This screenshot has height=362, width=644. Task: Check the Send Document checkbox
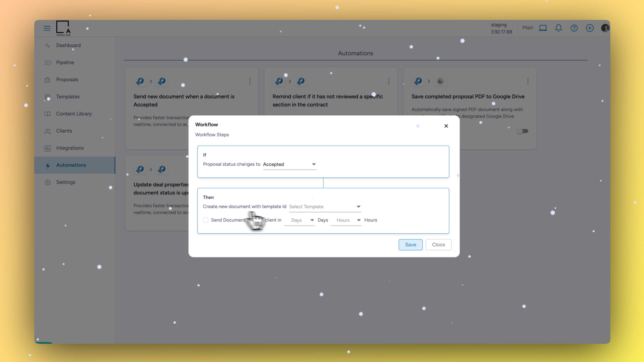tap(206, 220)
